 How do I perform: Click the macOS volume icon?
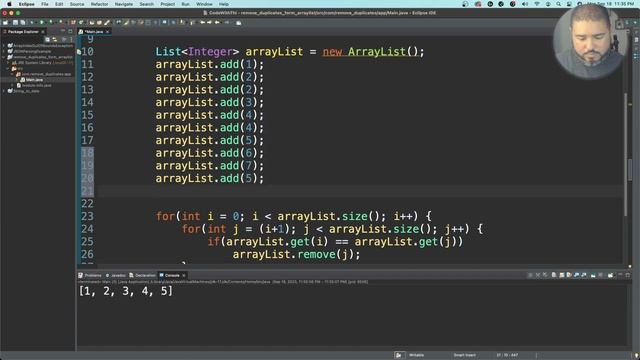525,4
